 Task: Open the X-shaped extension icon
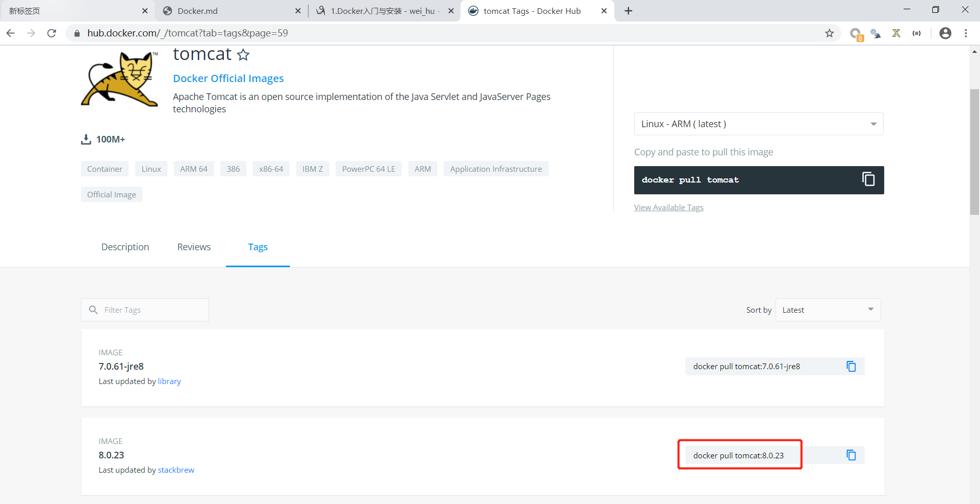(896, 33)
